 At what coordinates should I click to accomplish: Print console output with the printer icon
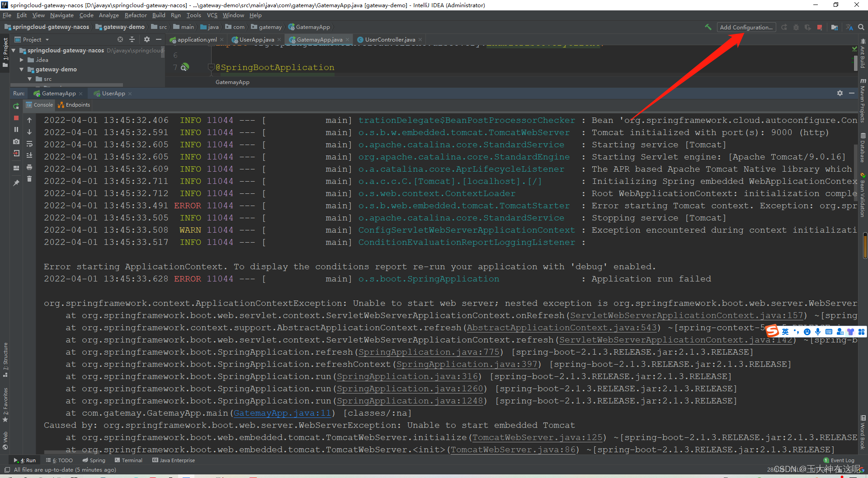[x=29, y=167]
